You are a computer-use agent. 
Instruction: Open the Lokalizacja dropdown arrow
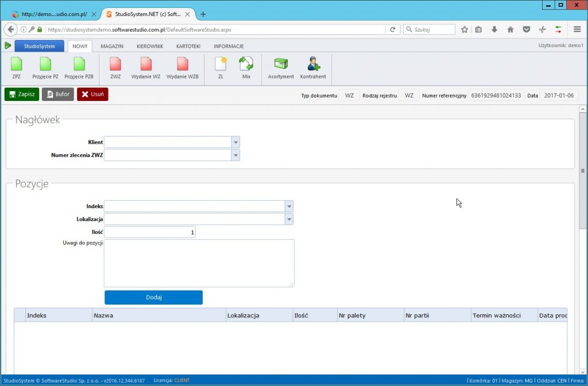click(x=289, y=220)
